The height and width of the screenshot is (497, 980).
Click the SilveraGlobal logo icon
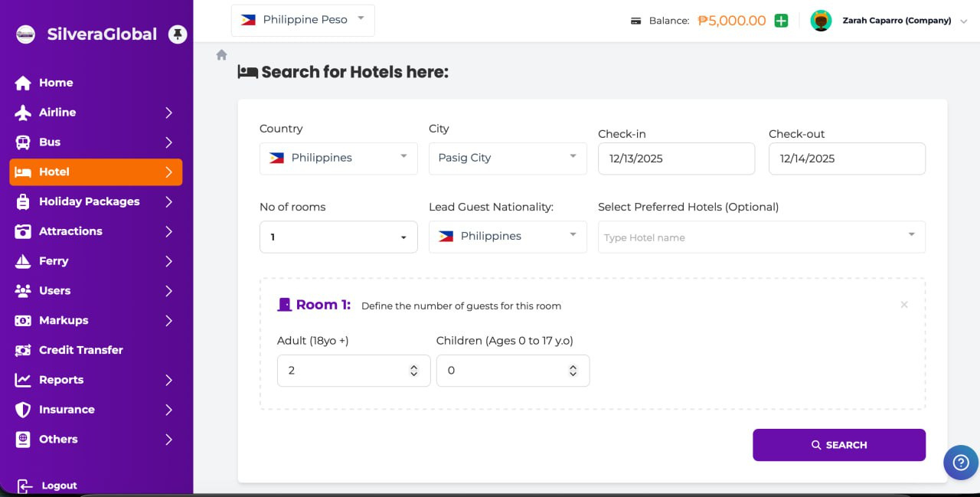click(25, 34)
